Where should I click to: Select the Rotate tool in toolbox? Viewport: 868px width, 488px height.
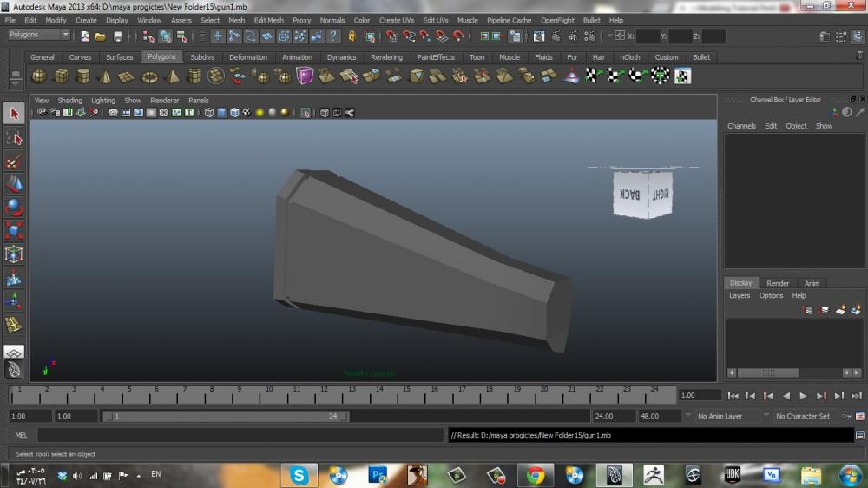(x=14, y=208)
